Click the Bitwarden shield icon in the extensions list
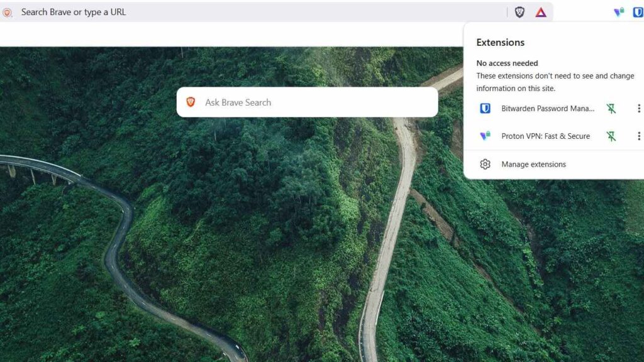This screenshot has height=362, width=644. 485,108
